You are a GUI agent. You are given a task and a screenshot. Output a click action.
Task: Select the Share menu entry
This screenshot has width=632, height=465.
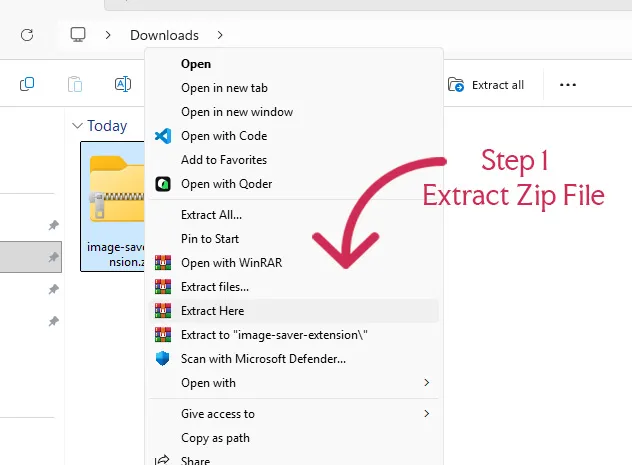click(294, 459)
